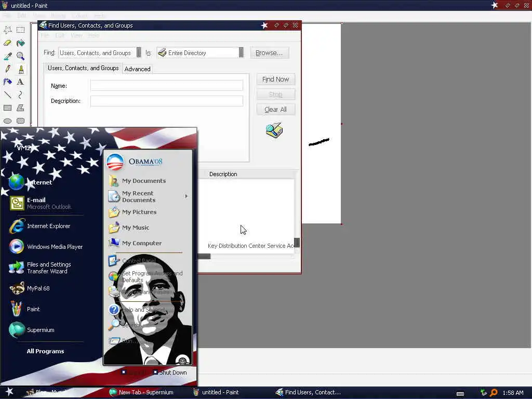This screenshot has width=532, height=399.
Task: Open My Pictures from Start menu
Action: pos(133,212)
